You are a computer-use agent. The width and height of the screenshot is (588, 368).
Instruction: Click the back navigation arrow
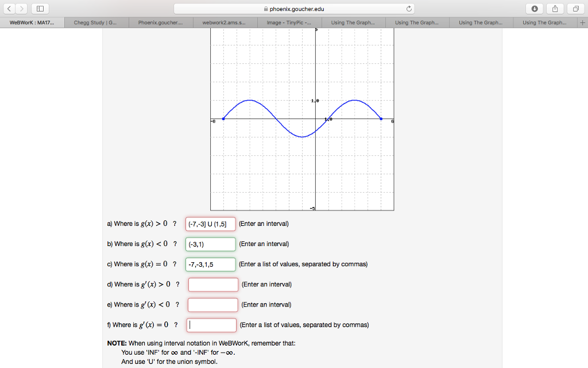point(10,9)
